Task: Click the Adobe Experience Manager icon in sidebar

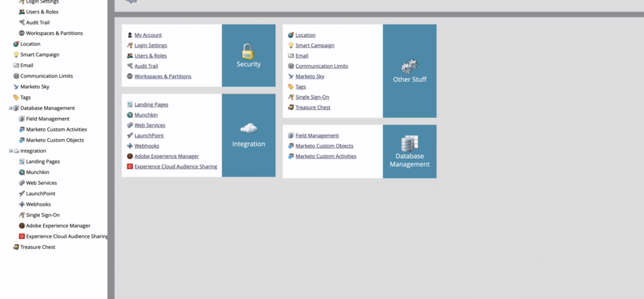Action: pos(22,226)
